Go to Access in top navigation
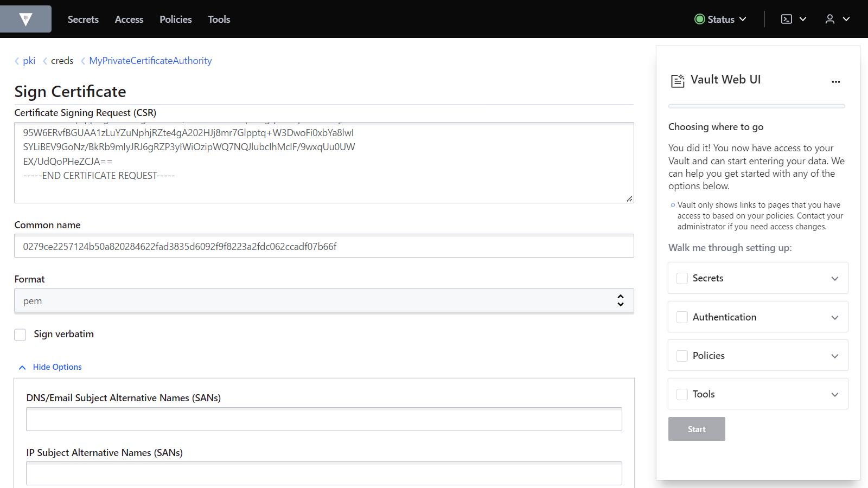868x488 pixels. click(129, 19)
